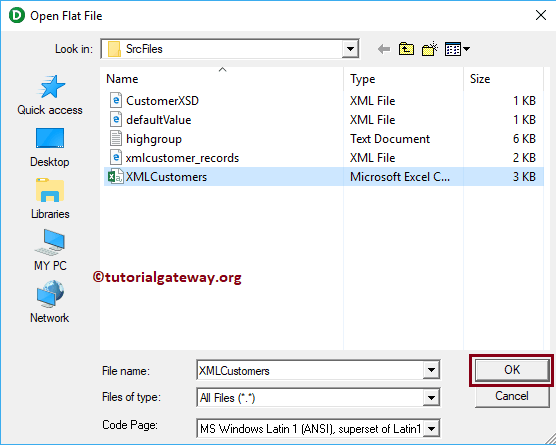The image size is (556, 445).
Task: Browse to MY PC
Action: point(50,250)
